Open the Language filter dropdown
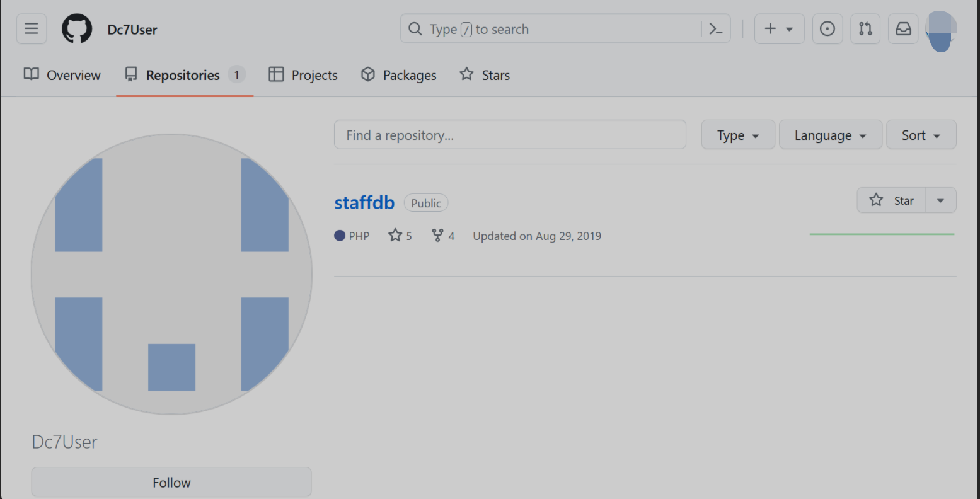This screenshot has width=980, height=499. (830, 135)
